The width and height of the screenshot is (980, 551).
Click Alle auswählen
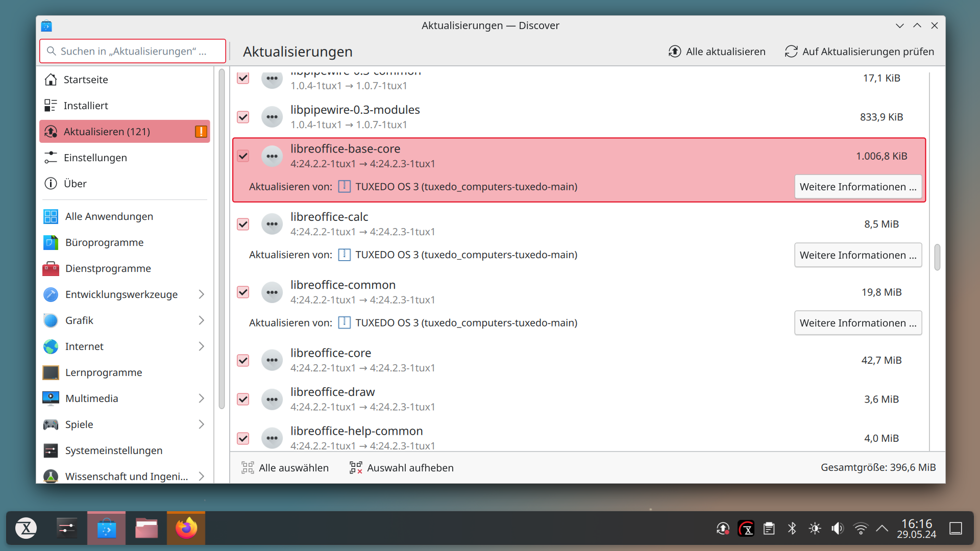[x=285, y=468]
